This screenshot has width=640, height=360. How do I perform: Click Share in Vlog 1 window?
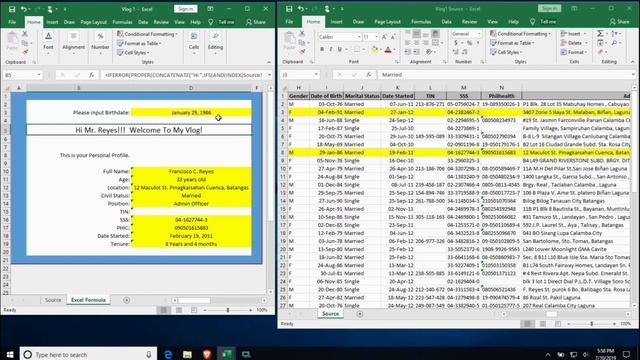pos(256,22)
